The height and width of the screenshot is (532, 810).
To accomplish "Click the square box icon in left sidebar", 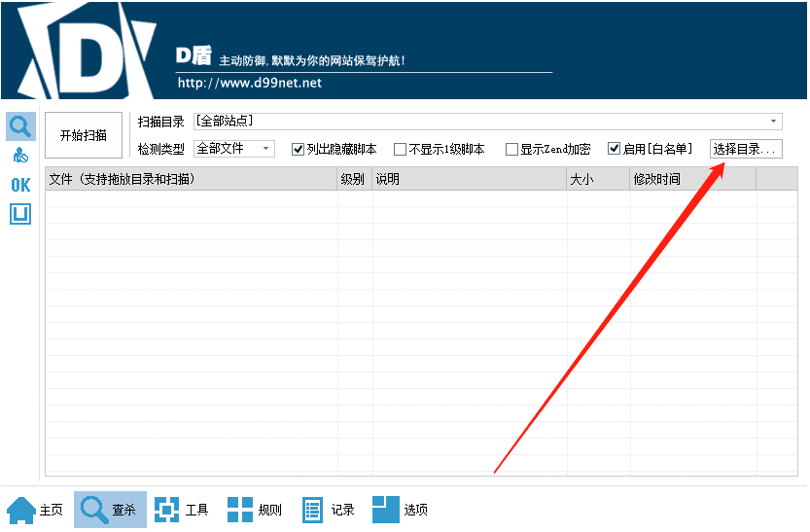I will pyautogui.click(x=20, y=214).
